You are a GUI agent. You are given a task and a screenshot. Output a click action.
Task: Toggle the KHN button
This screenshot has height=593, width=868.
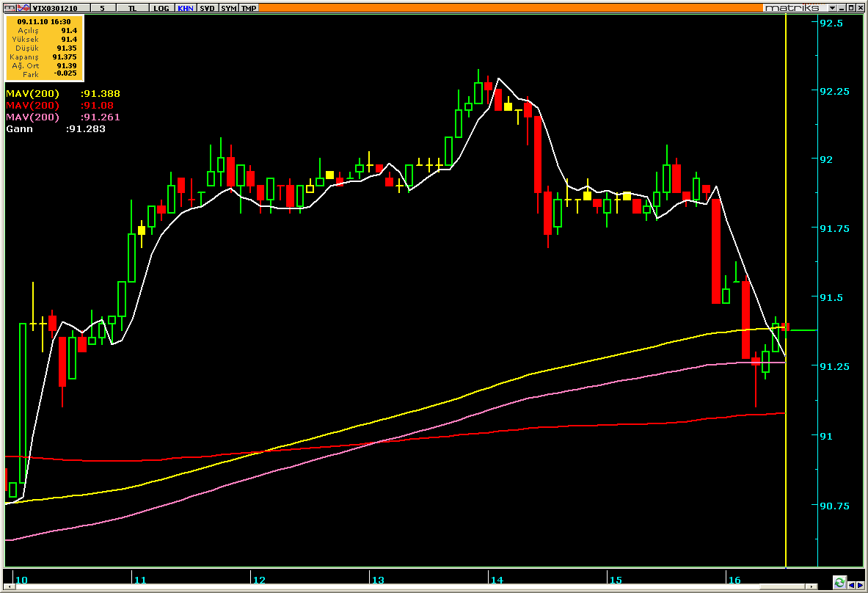(185, 7)
